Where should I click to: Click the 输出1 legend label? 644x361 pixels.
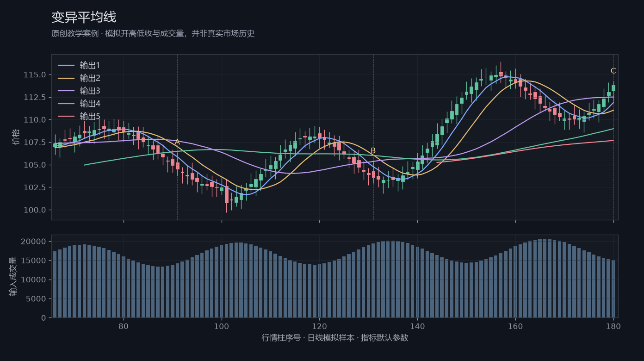[x=90, y=65]
